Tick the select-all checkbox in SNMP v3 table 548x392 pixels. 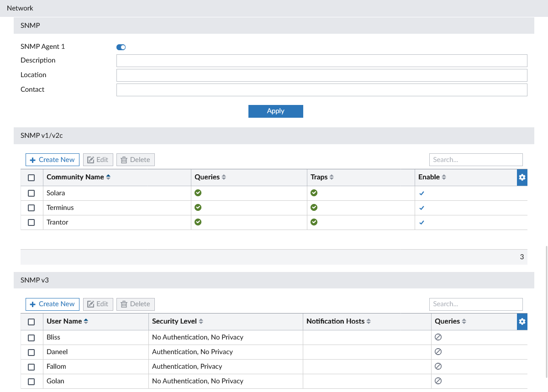31,322
